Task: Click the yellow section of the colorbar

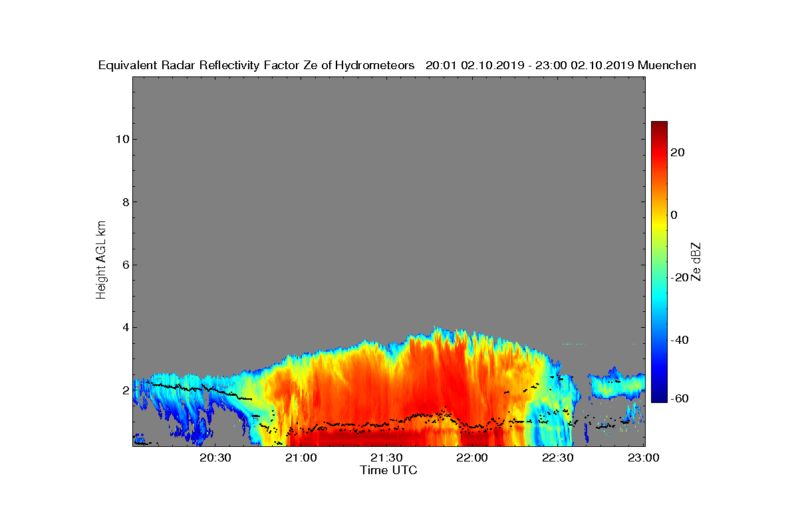Action: 659,223
